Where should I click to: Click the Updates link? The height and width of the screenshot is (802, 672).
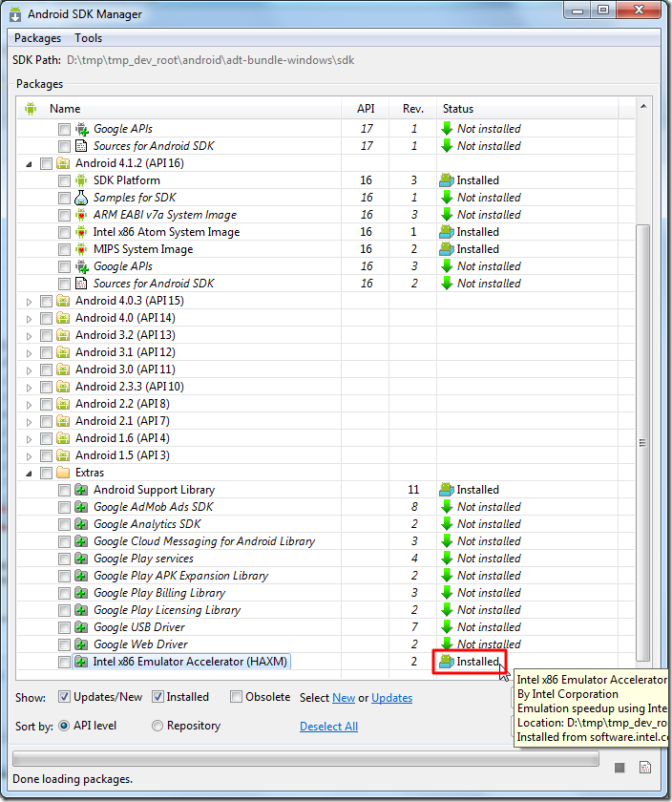[x=391, y=698]
